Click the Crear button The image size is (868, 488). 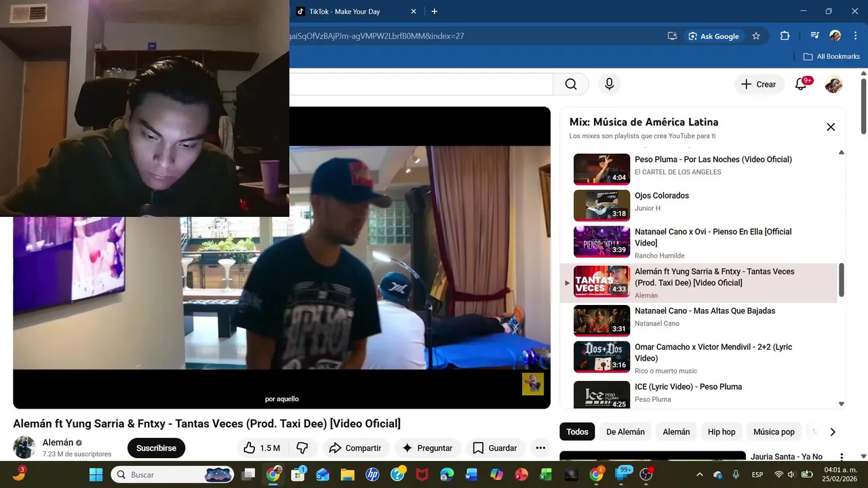pyautogui.click(x=758, y=84)
